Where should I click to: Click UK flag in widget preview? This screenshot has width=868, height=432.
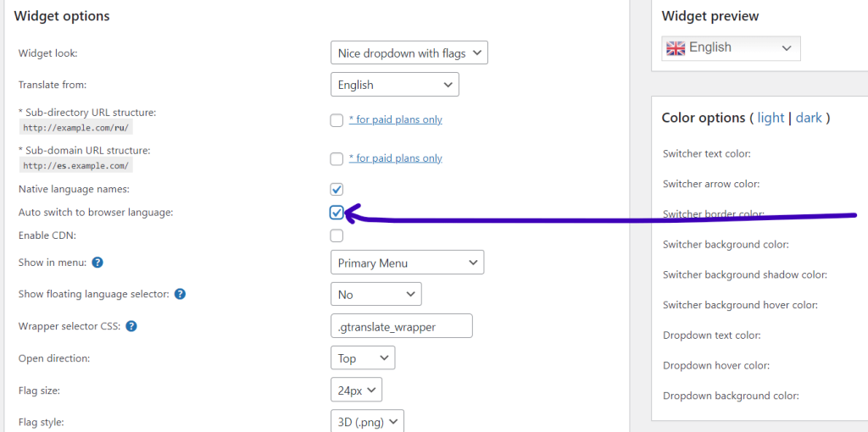(x=676, y=48)
